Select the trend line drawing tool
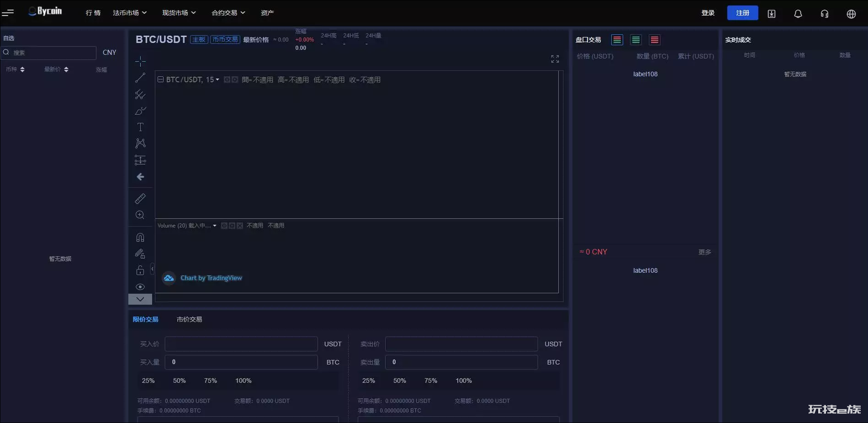This screenshot has width=868, height=423. coord(140,78)
